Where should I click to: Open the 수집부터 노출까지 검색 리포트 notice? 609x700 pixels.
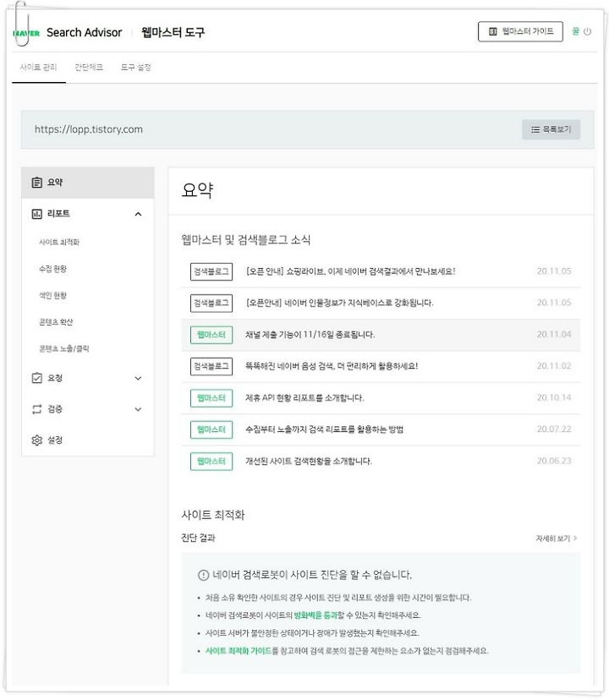tap(325, 429)
